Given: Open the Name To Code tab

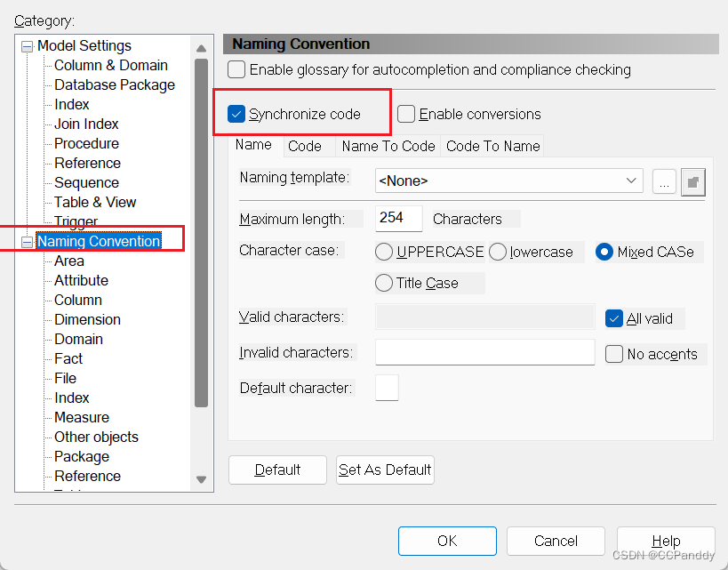Looking at the screenshot, I should coord(388,146).
